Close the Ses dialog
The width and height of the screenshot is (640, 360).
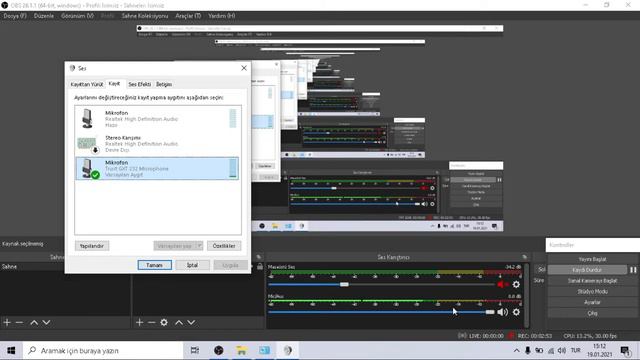point(244,68)
